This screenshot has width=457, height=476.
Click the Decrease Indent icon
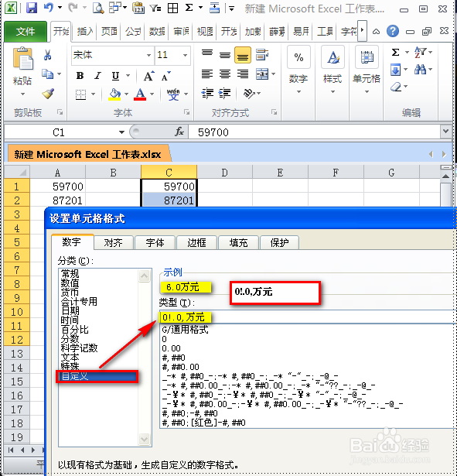207,93
